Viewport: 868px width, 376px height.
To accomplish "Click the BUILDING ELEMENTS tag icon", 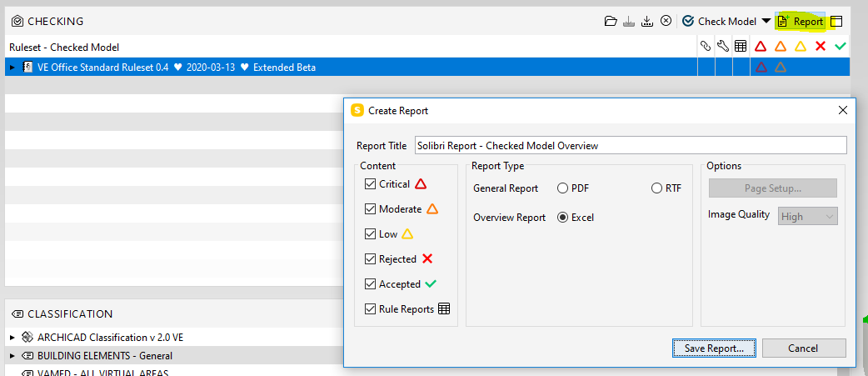I will click(27, 355).
